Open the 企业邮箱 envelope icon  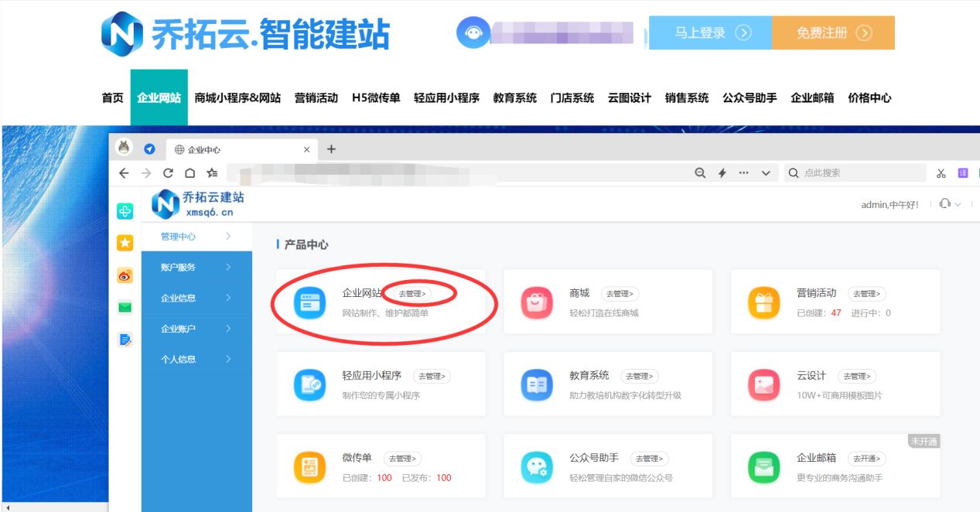[x=764, y=466]
